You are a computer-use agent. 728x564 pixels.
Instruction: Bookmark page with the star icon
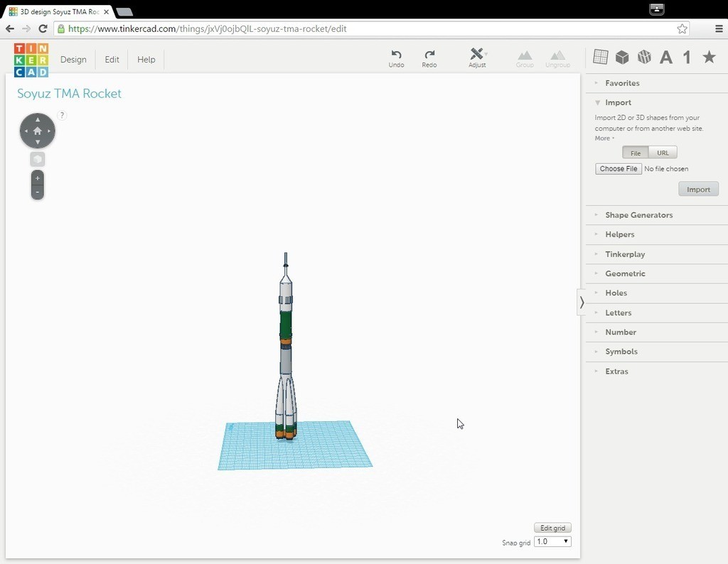click(682, 28)
